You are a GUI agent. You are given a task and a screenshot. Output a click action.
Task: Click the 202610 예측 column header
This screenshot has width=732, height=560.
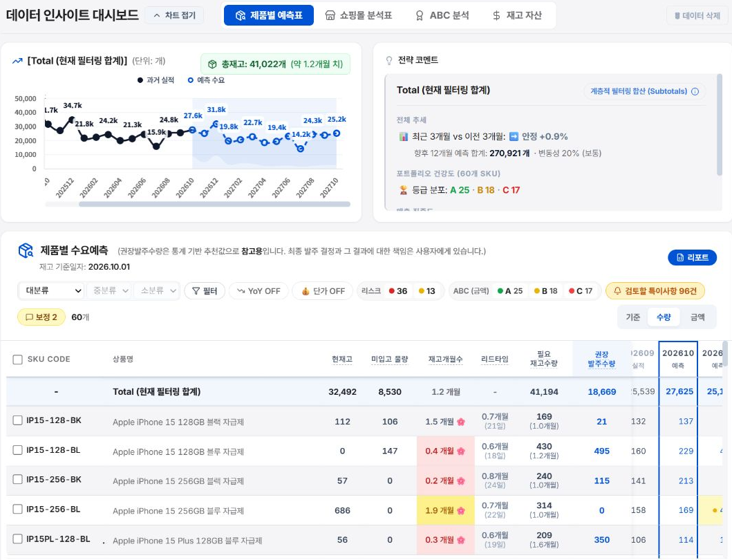click(x=678, y=358)
